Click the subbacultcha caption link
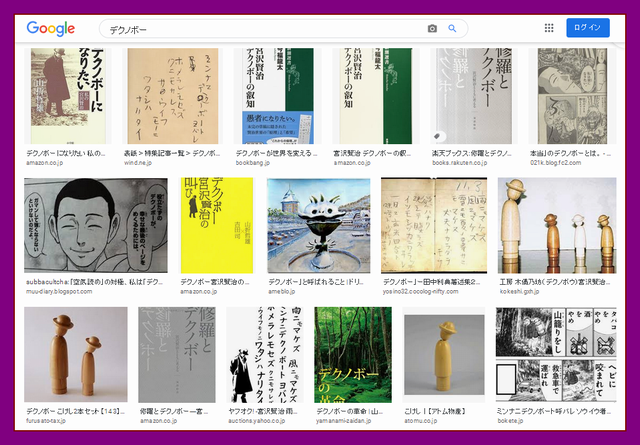Viewport: 640px width, 445px height. click(x=94, y=282)
